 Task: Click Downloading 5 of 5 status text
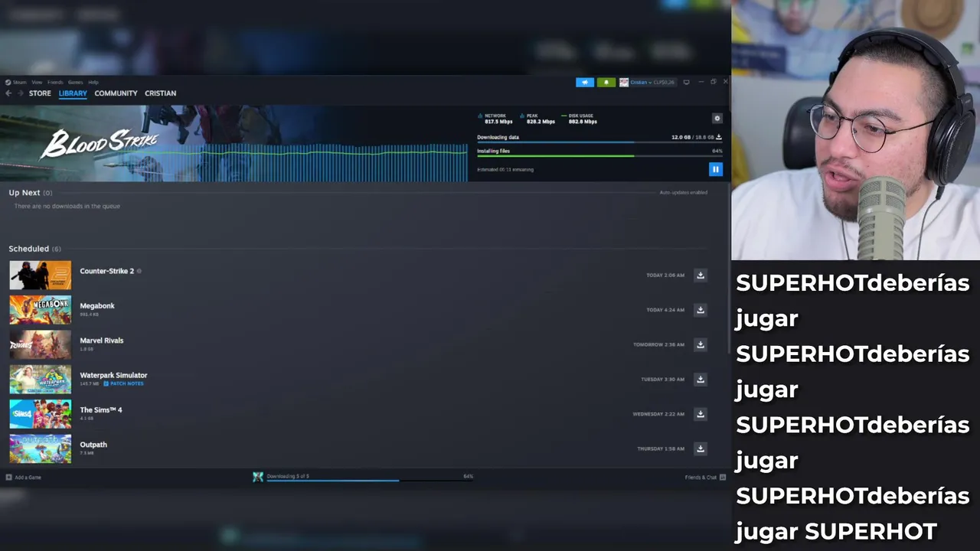click(x=288, y=476)
